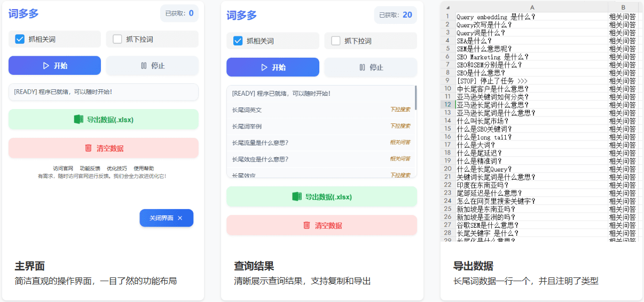Click cell '什么叫长尾市场?'
Screen dimensions: 644x302
pos(532,121)
